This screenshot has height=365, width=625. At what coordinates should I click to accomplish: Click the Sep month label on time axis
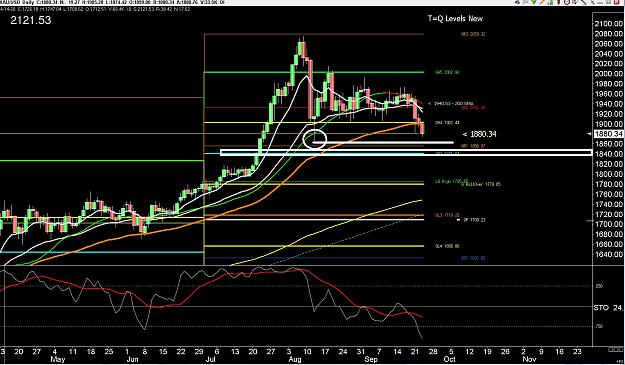371,359
